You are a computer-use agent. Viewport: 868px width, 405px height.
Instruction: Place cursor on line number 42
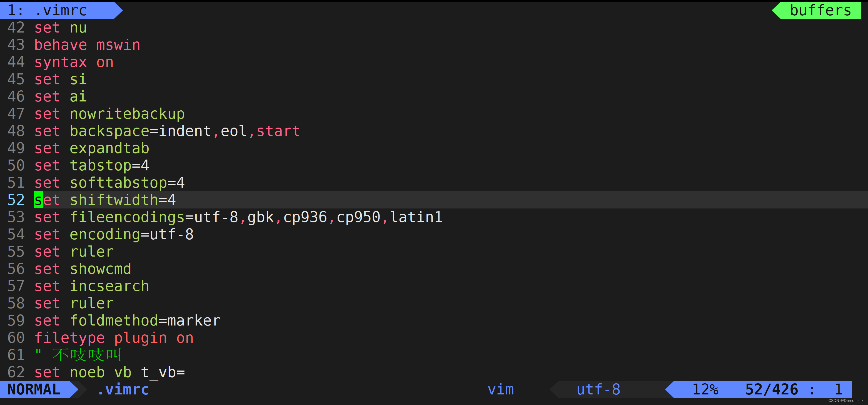(x=16, y=28)
